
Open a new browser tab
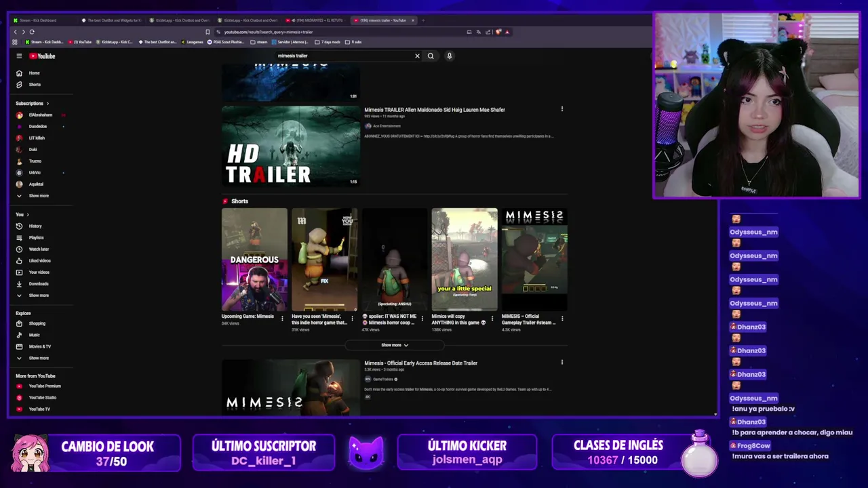coord(423,20)
